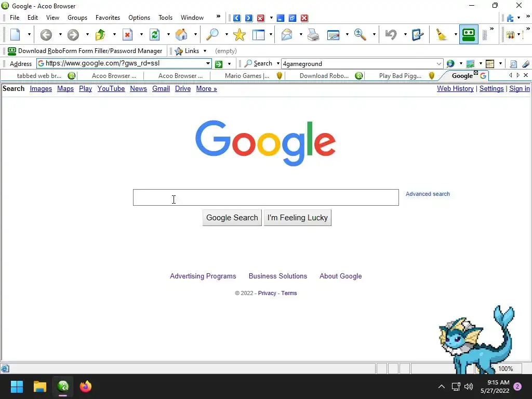This screenshot has height=399, width=532.
Task: Click the address URL field
Action: coord(124,63)
